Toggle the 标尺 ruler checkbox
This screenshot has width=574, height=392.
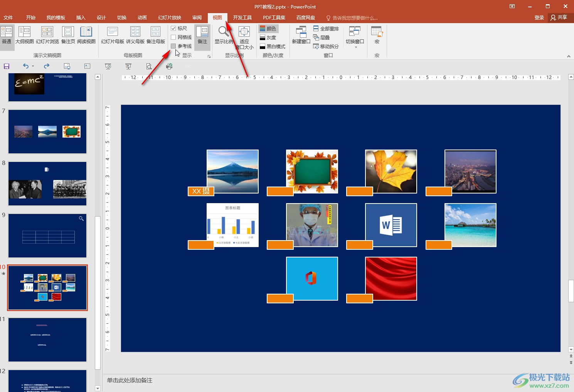pyautogui.click(x=173, y=29)
